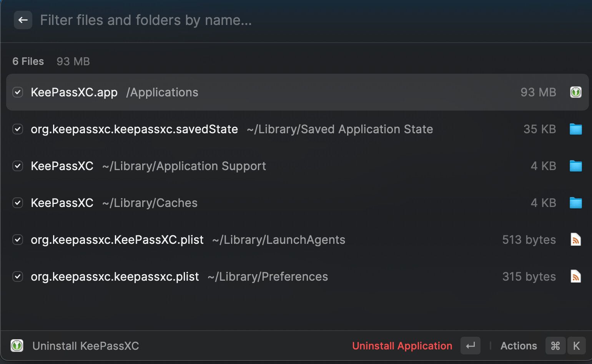Click the ~/Library/LaunchAgents path

(x=279, y=240)
